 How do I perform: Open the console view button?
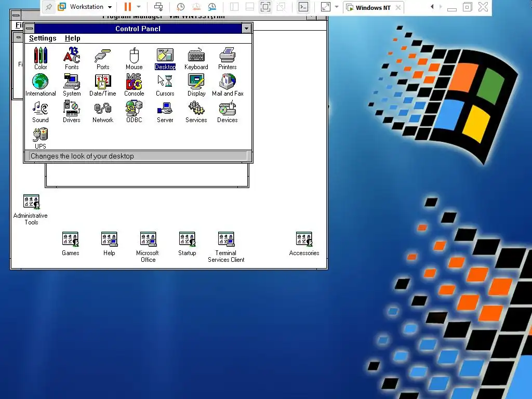coord(303,7)
